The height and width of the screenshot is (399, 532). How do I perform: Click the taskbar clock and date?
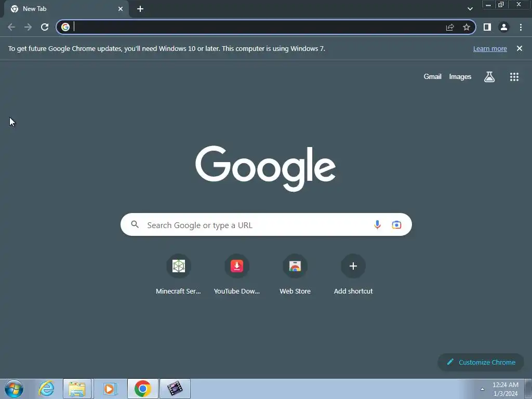tap(505, 389)
